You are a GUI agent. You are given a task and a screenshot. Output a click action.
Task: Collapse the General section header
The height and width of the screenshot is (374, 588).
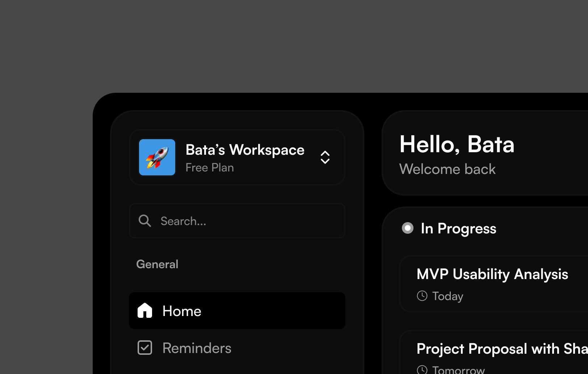point(157,264)
